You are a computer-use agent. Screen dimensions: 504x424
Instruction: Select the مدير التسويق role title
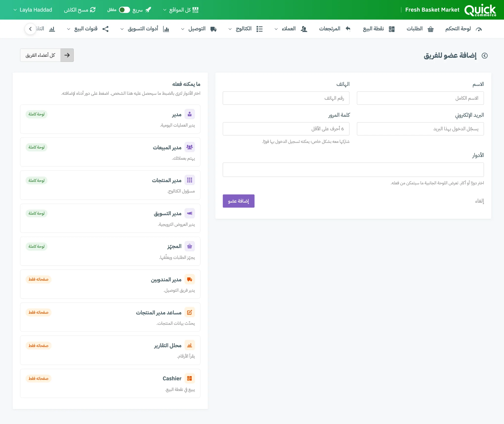[168, 213]
